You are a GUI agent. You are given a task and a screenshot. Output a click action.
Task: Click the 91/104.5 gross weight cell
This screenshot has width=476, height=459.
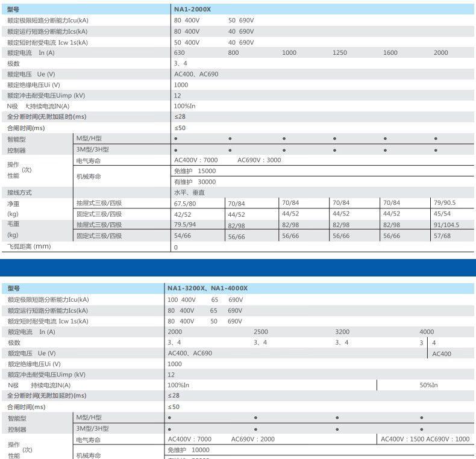point(446,225)
